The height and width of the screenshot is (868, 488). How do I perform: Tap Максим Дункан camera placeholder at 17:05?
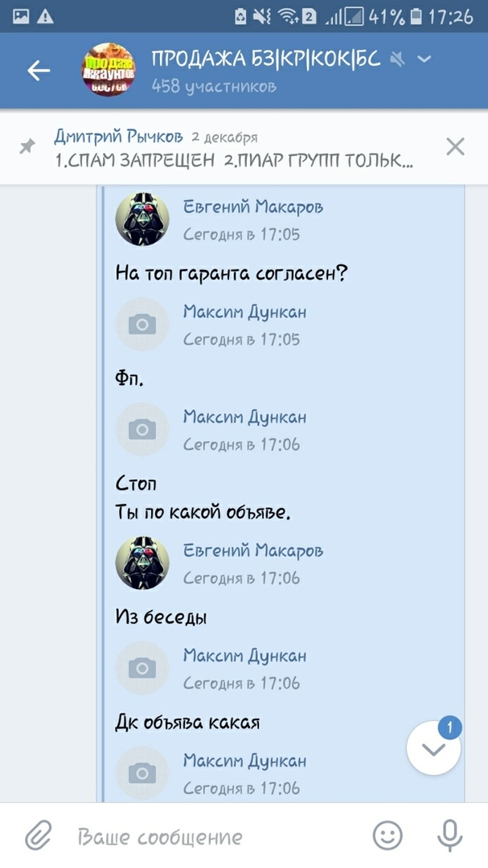click(142, 325)
